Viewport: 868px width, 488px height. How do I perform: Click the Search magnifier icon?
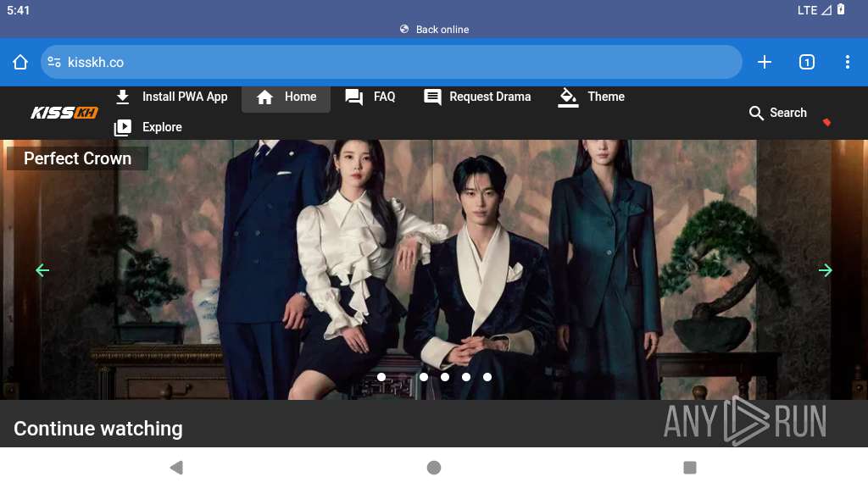click(756, 113)
